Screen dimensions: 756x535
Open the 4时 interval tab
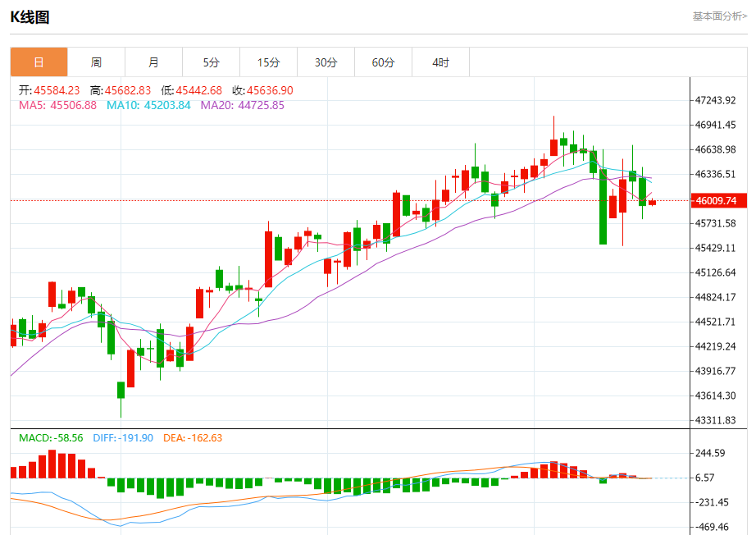coord(440,62)
